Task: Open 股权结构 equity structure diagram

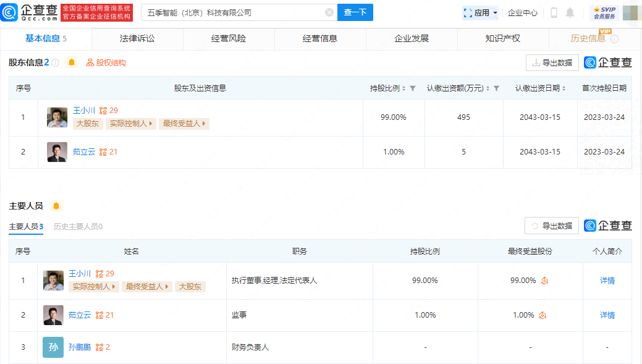Action: coord(106,62)
